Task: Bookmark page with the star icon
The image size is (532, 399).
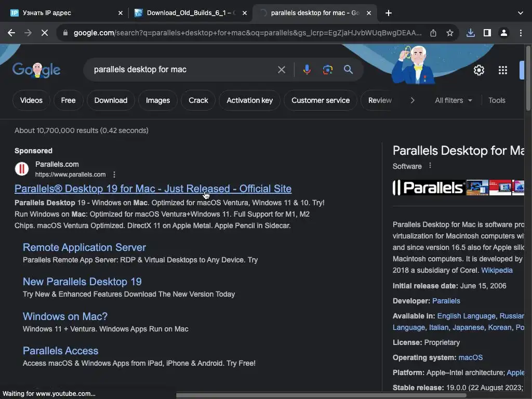Action: (449, 33)
